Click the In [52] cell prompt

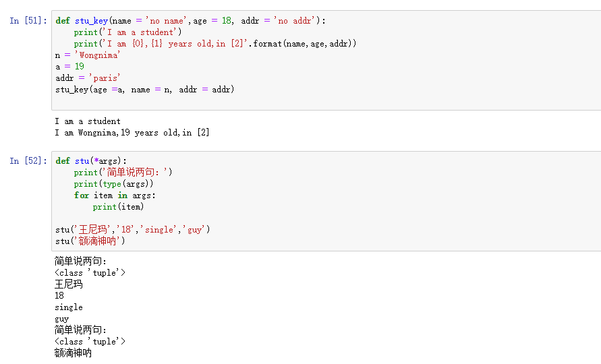(28, 161)
